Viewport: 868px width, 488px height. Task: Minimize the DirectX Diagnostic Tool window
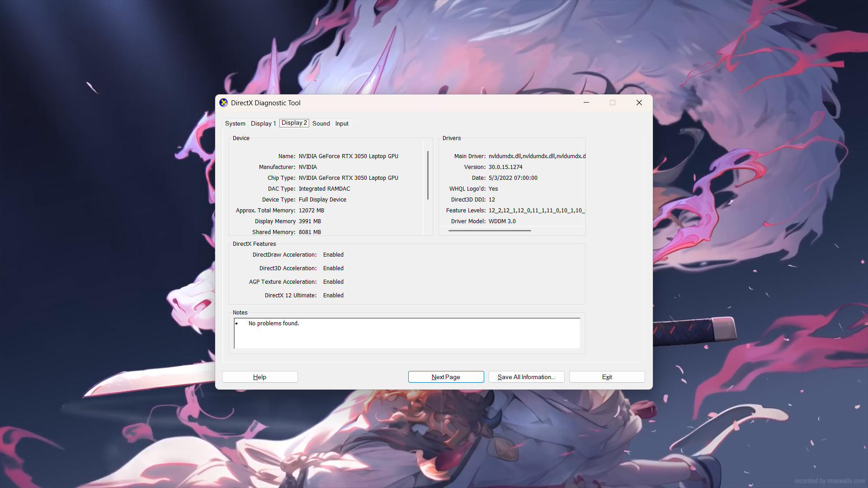[586, 103]
